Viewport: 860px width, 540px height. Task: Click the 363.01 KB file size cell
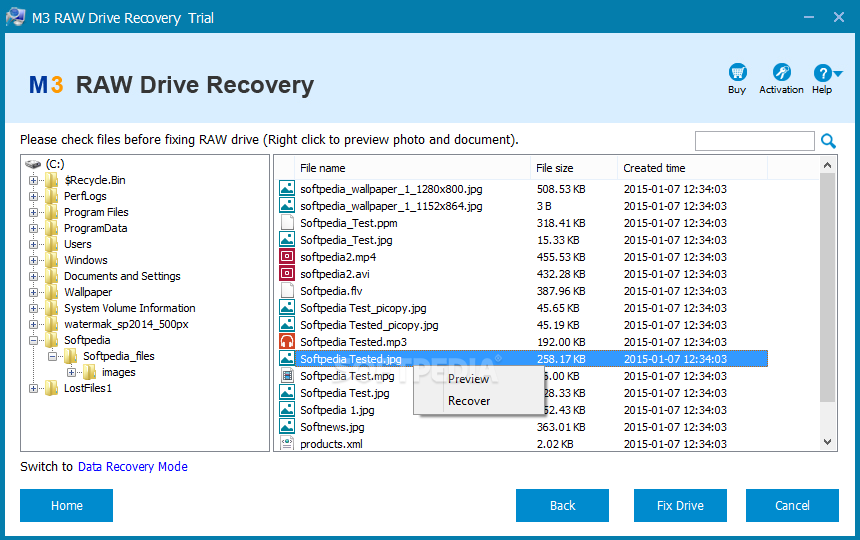coord(561,427)
